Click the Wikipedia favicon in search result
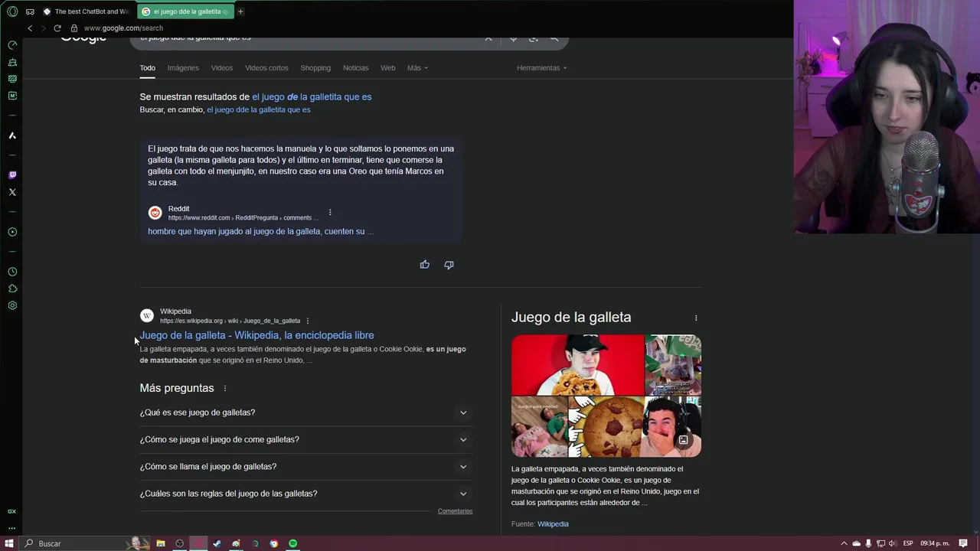The image size is (980, 551). click(147, 315)
